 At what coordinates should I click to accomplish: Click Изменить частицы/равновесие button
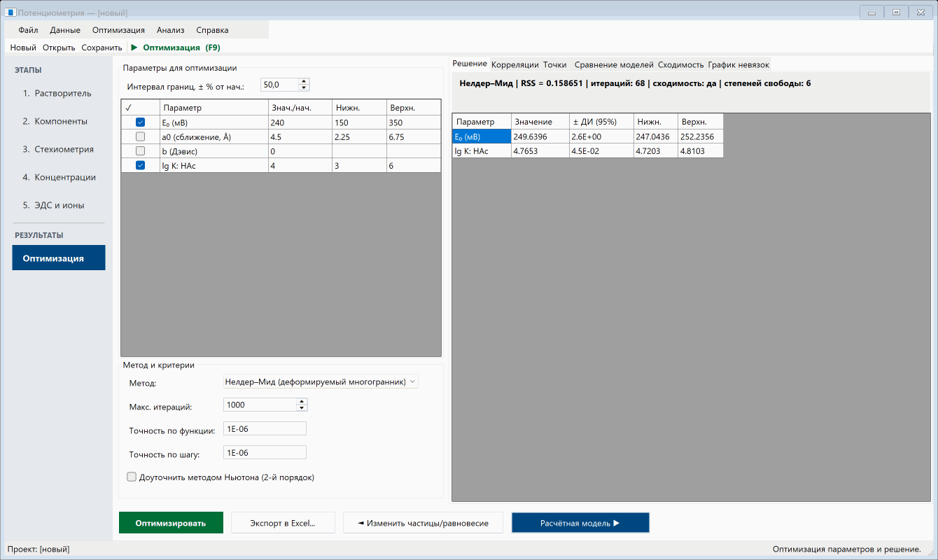[423, 523]
